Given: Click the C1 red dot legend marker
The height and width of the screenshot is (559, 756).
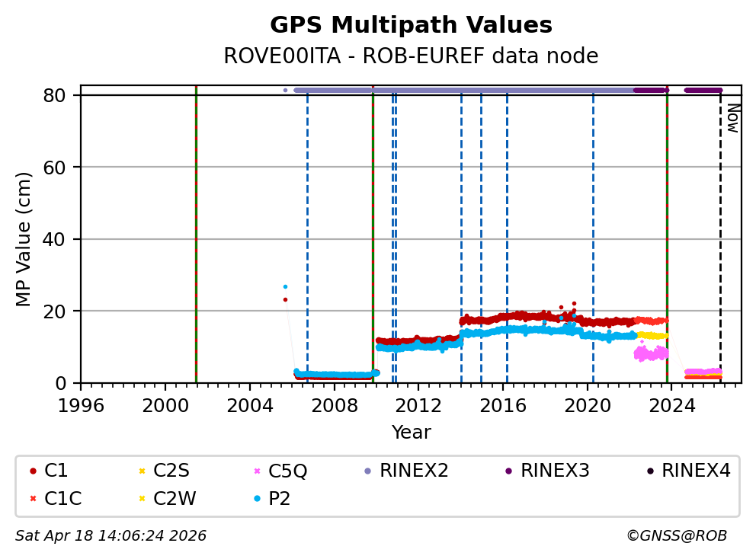Looking at the screenshot, I should tap(33, 471).
